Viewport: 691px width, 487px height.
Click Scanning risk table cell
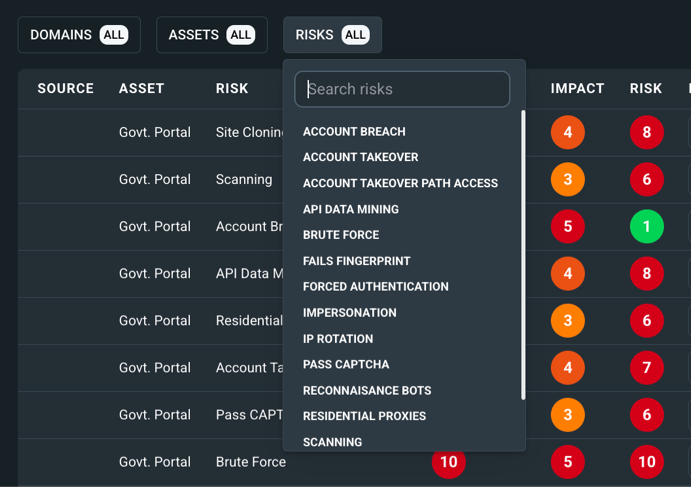click(x=244, y=179)
